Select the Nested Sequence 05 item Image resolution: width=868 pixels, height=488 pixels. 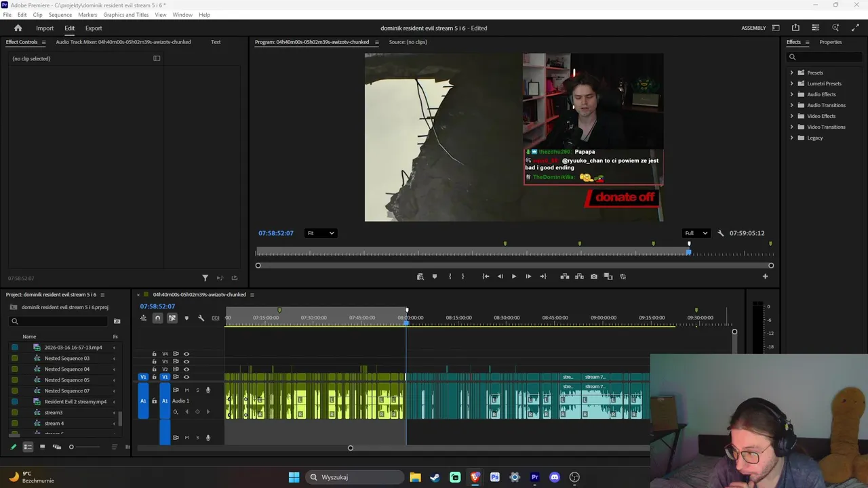(67, 380)
